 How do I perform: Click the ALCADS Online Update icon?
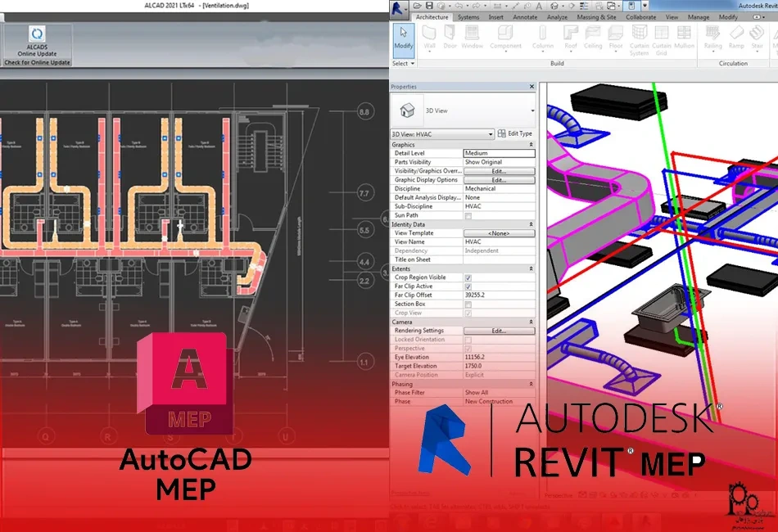click(37, 34)
